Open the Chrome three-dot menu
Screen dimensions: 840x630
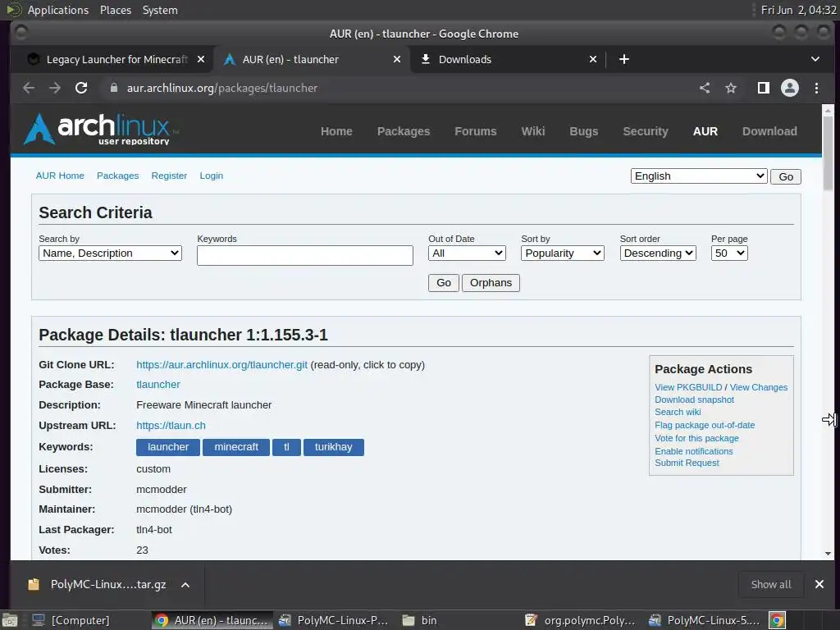pyautogui.click(x=816, y=88)
